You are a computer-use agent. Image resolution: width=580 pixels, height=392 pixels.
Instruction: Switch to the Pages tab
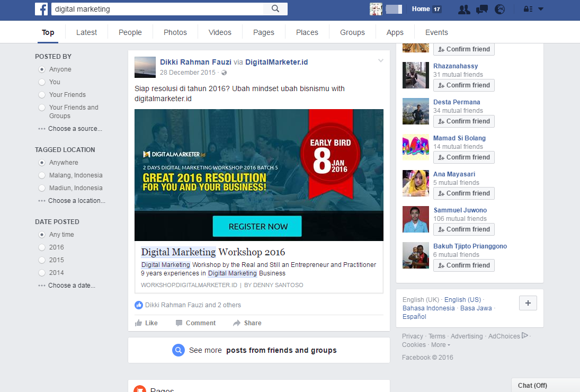tap(264, 32)
